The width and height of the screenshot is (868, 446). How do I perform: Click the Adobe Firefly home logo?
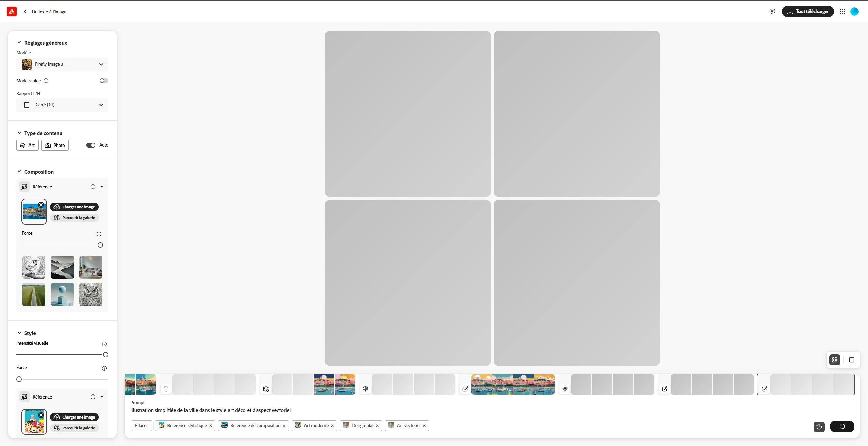pos(12,12)
